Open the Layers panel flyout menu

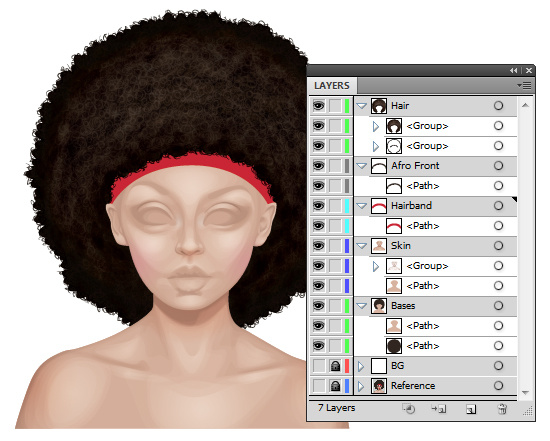(x=524, y=85)
